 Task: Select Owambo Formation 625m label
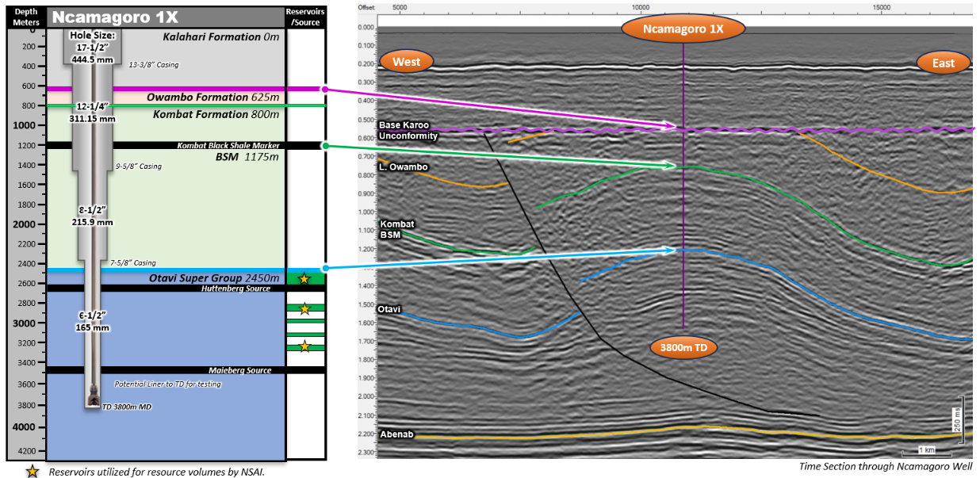(212, 97)
